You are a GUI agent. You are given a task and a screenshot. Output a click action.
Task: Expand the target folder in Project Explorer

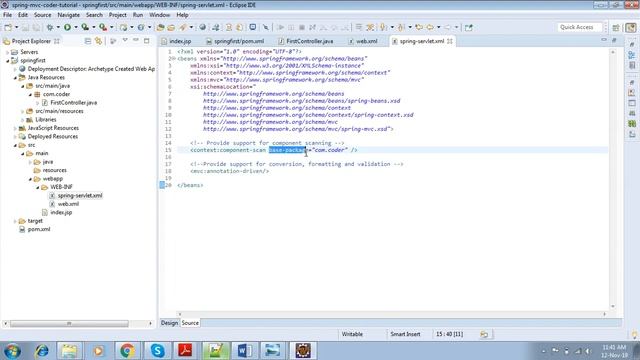coord(16,221)
